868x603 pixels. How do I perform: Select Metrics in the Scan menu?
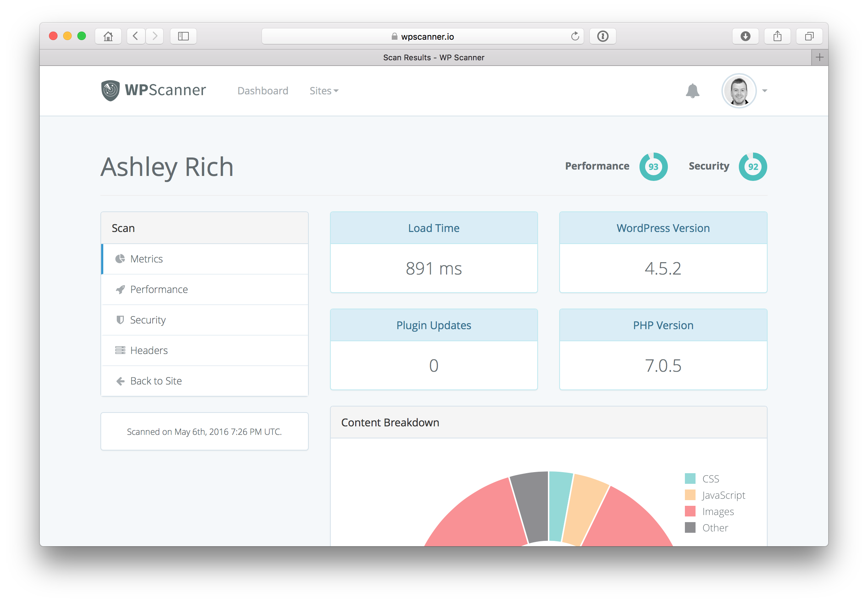coord(204,259)
